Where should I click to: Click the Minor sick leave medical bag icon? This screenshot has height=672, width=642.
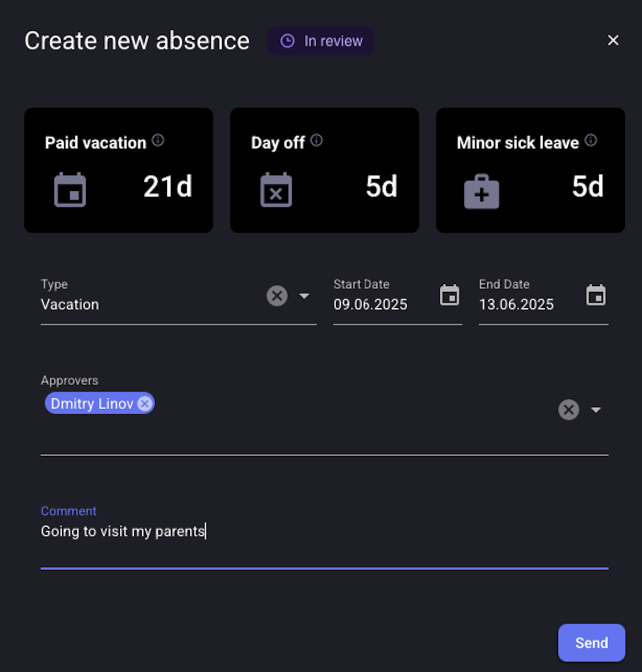481,192
